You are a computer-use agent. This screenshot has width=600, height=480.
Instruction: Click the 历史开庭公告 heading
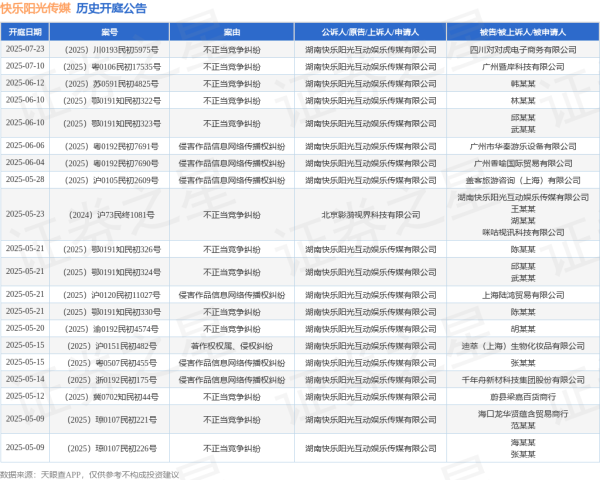(111, 8)
